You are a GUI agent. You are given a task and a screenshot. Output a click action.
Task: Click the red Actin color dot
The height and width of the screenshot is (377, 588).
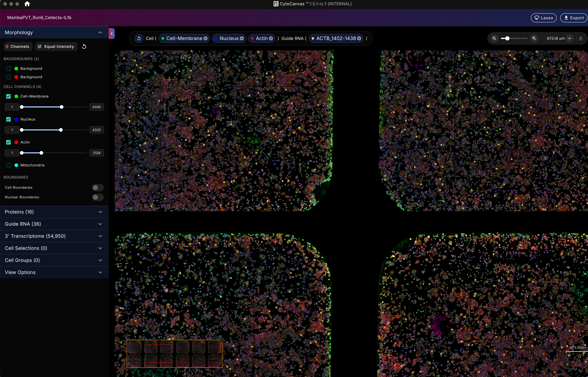click(16, 142)
